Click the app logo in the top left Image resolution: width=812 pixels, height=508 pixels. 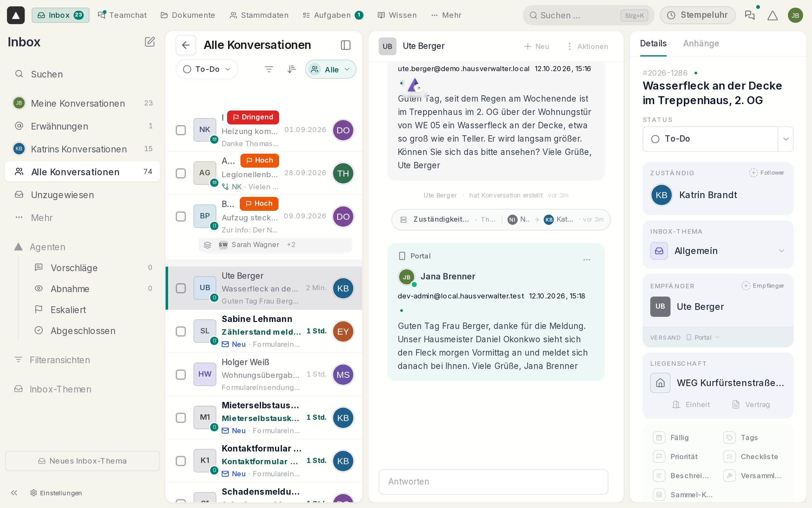pos(16,15)
